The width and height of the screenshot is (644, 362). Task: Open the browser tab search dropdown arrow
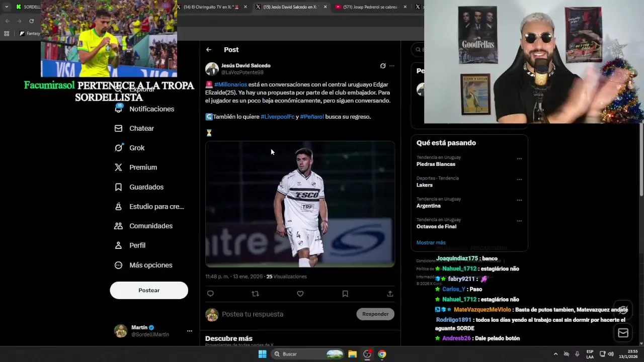click(7, 7)
